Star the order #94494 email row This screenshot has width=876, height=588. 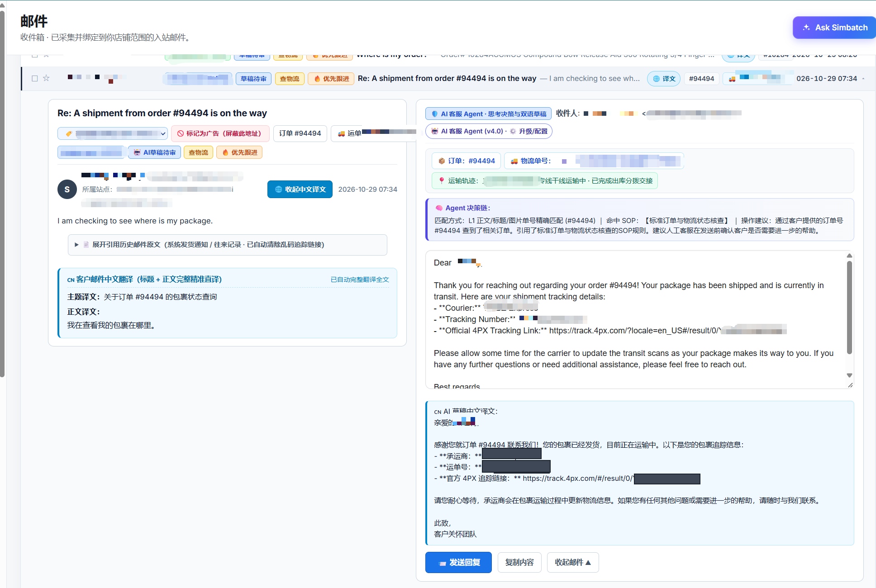coord(46,78)
